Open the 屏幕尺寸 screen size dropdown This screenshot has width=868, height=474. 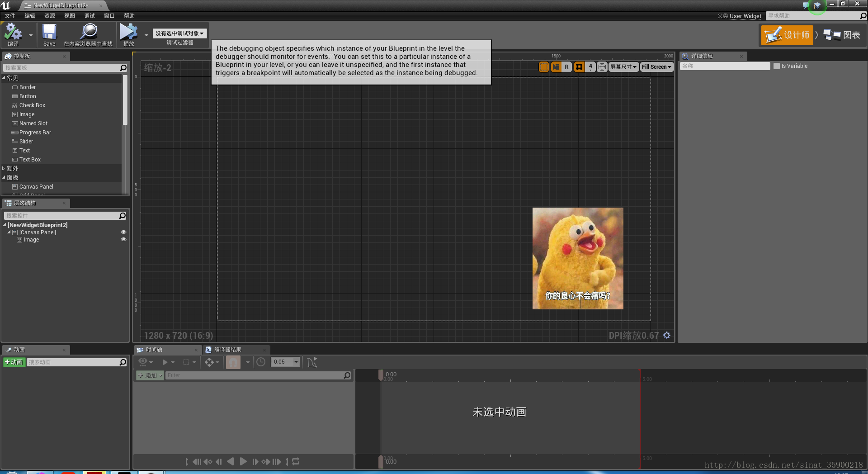pos(623,67)
